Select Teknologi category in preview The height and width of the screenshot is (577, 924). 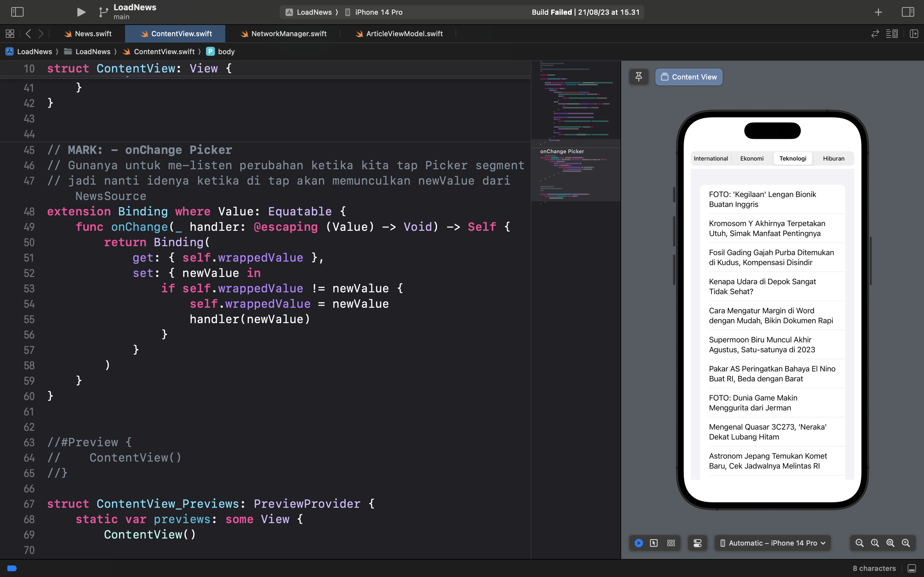coord(793,158)
